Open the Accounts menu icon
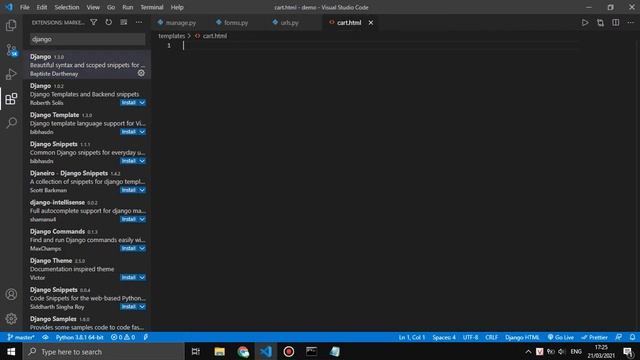This screenshot has height=360, width=640. 11,294
